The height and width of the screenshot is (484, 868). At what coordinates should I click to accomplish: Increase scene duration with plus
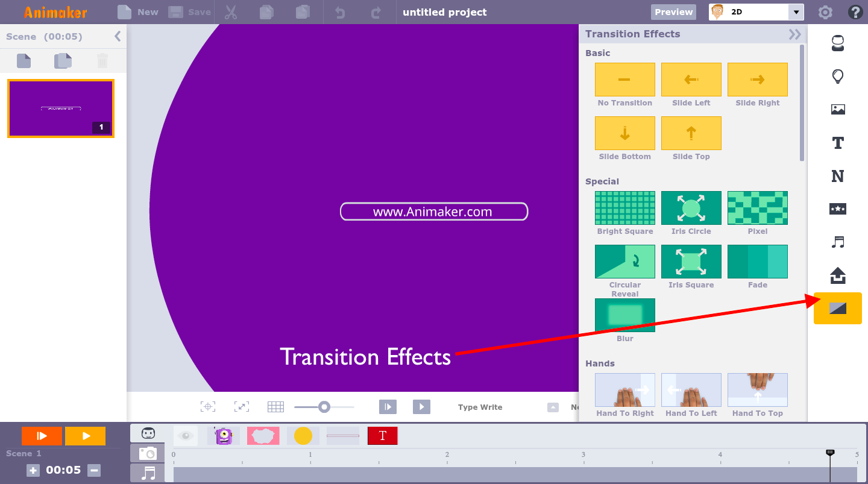[x=33, y=471]
